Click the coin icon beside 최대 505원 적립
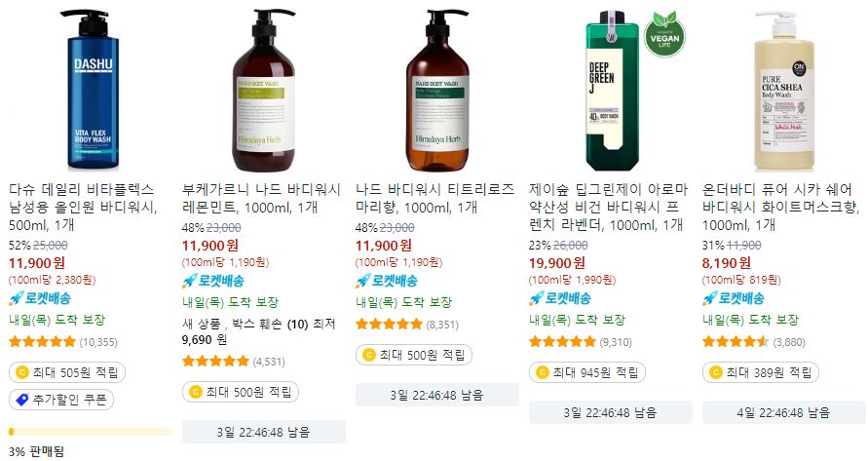 click(x=22, y=372)
